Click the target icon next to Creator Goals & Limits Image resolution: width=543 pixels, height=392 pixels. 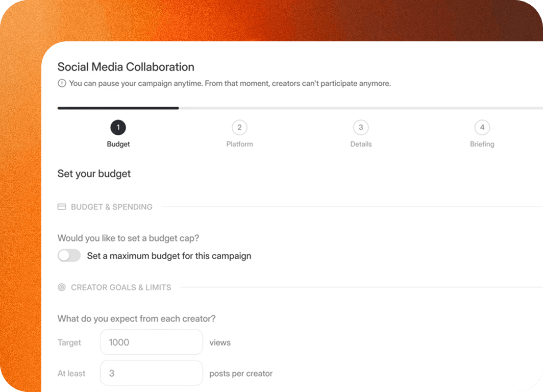coord(62,287)
